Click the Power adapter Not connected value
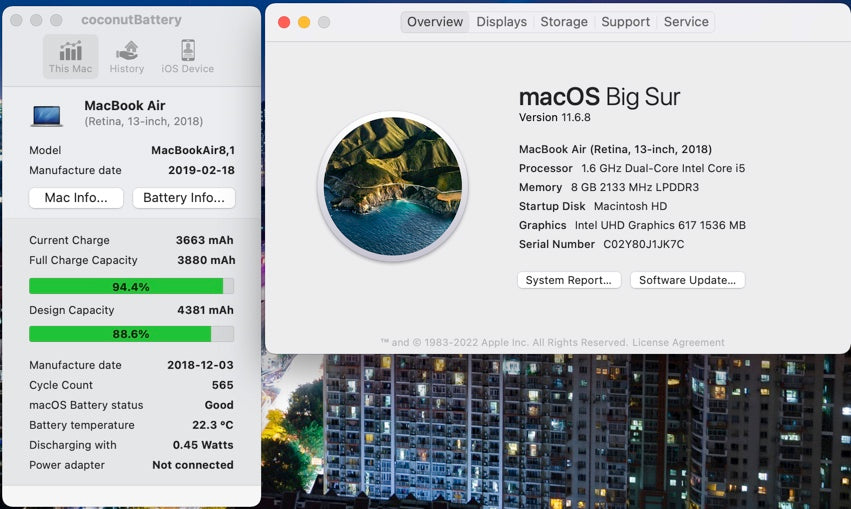Viewport: 851px width, 509px height. pos(193,465)
